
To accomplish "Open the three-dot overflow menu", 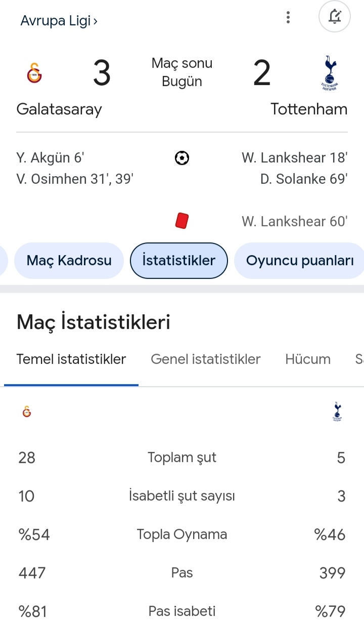I will click(288, 18).
